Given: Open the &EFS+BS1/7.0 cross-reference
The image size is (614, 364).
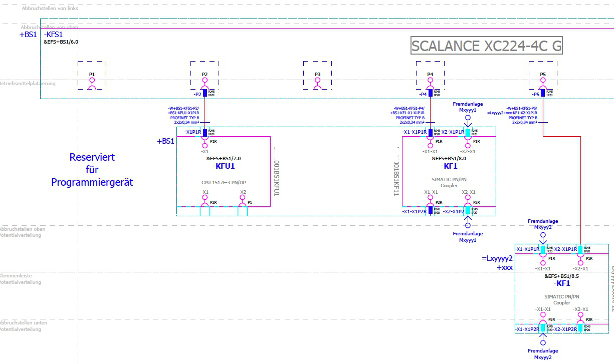Looking at the screenshot, I should pyautogui.click(x=224, y=158).
